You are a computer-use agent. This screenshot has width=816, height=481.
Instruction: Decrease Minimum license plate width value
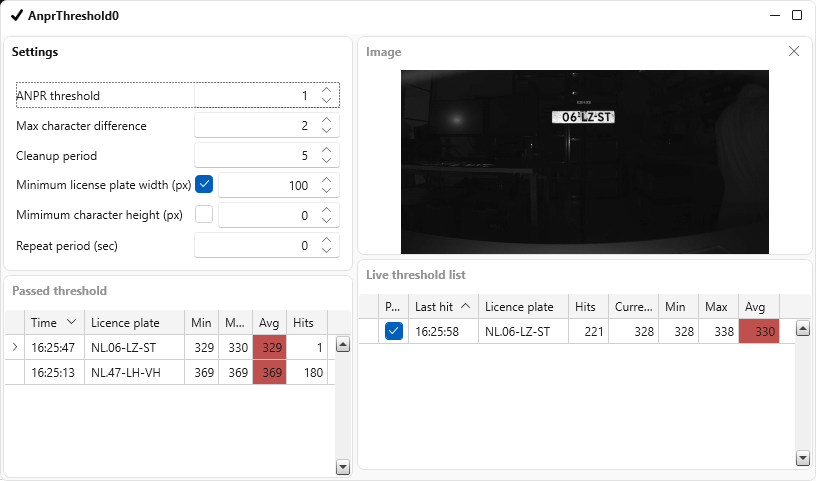coord(326,191)
